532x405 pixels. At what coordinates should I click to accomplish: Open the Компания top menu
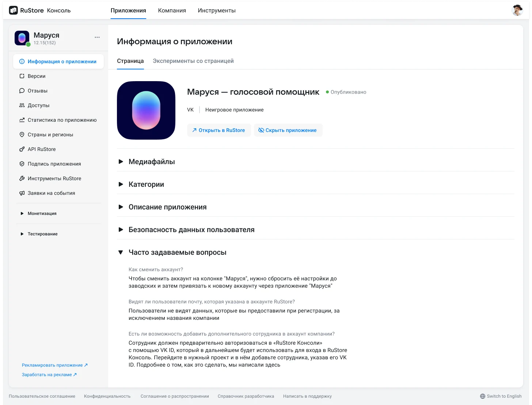click(172, 11)
